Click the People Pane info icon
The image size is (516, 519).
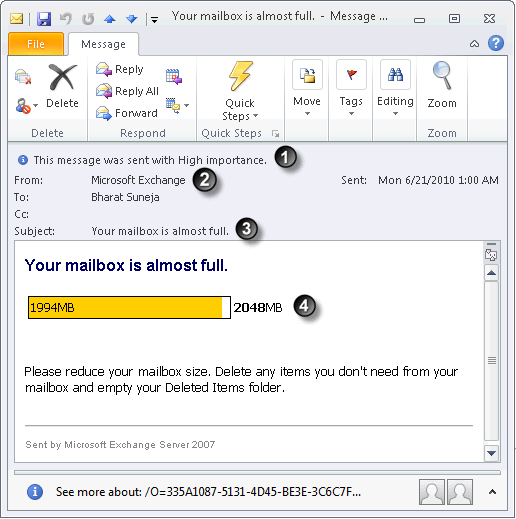click(35, 492)
